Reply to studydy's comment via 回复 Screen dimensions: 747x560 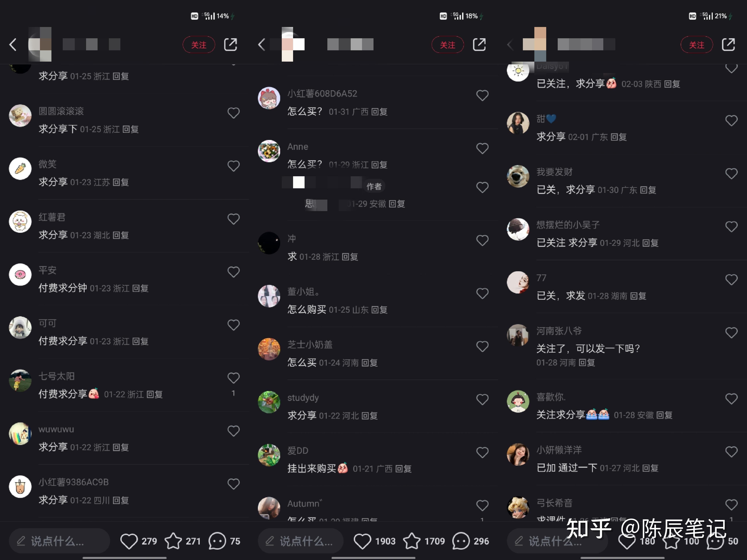tap(369, 416)
